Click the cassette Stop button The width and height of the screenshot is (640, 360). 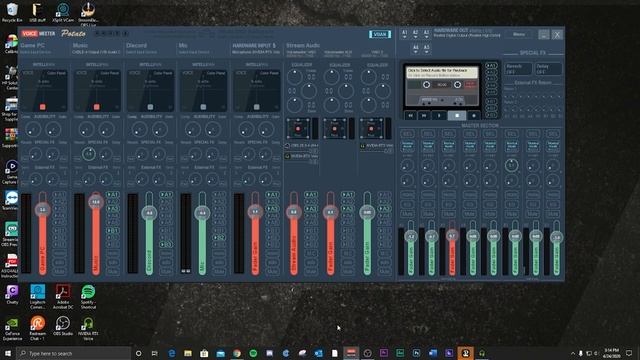click(x=457, y=116)
